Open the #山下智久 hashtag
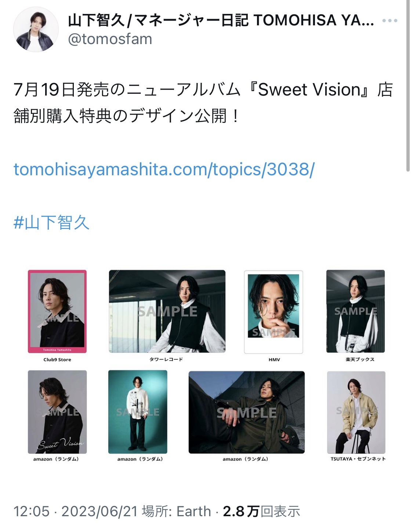Viewport: 413px width, 532px height. click(x=51, y=223)
